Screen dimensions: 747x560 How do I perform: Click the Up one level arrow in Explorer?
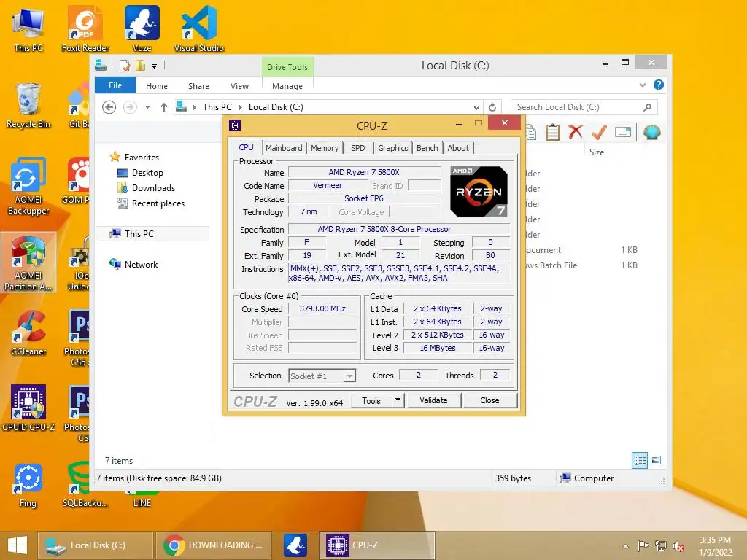click(164, 107)
